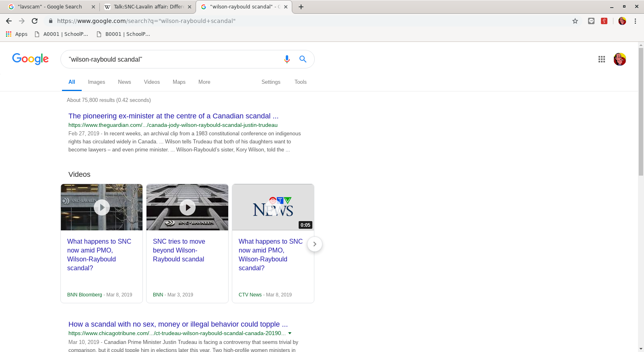Open CTV News 'What happens to SNC' title
The height and width of the screenshot is (352, 644).
(x=271, y=255)
